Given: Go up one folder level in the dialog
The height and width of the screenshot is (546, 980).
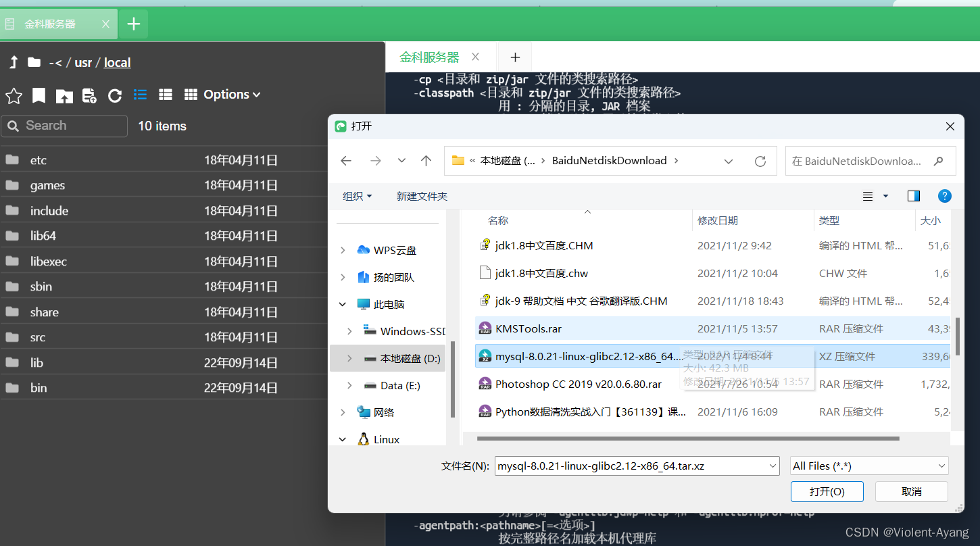Looking at the screenshot, I should (x=426, y=161).
